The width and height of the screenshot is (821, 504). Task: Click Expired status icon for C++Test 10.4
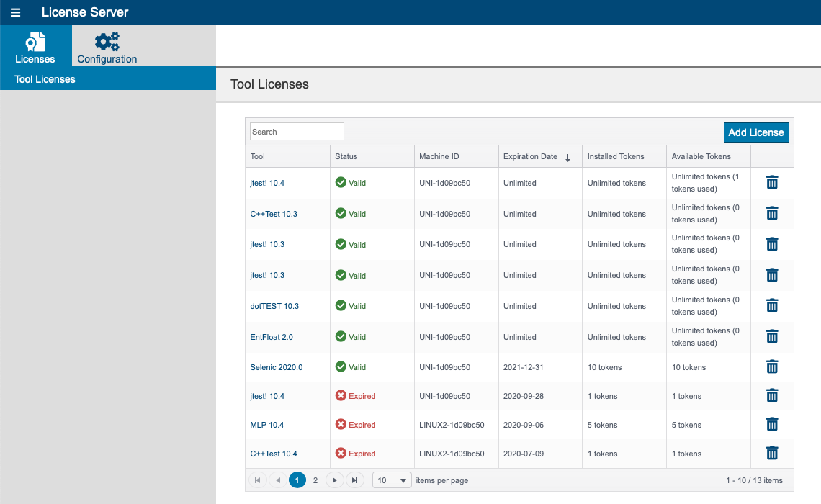point(341,453)
